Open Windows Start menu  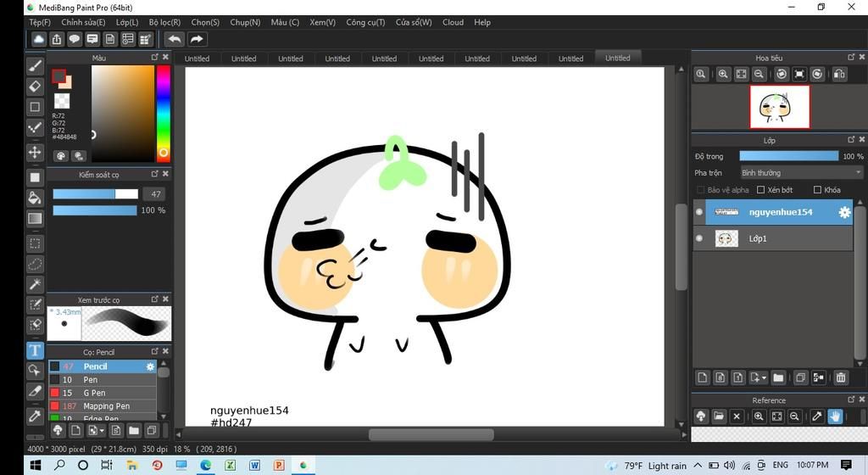pyautogui.click(x=36, y=465)
